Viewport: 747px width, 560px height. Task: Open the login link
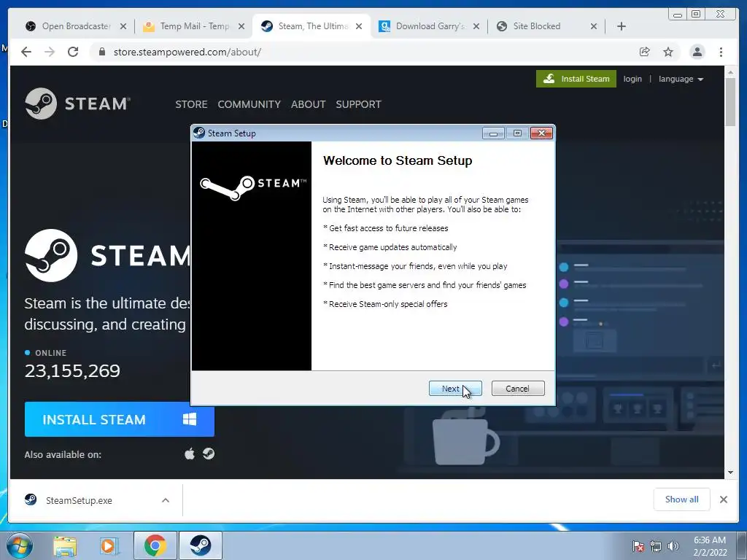(632, 79)
